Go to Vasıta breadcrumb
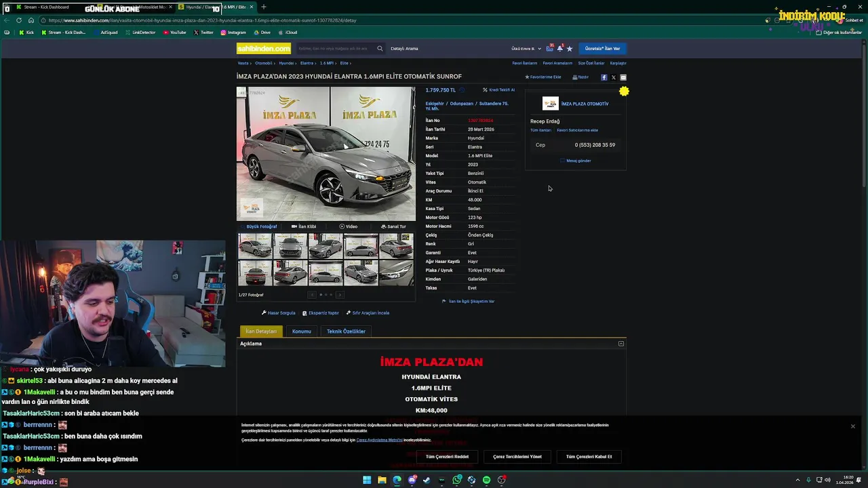The image size is (868, 488). [243, 63]
